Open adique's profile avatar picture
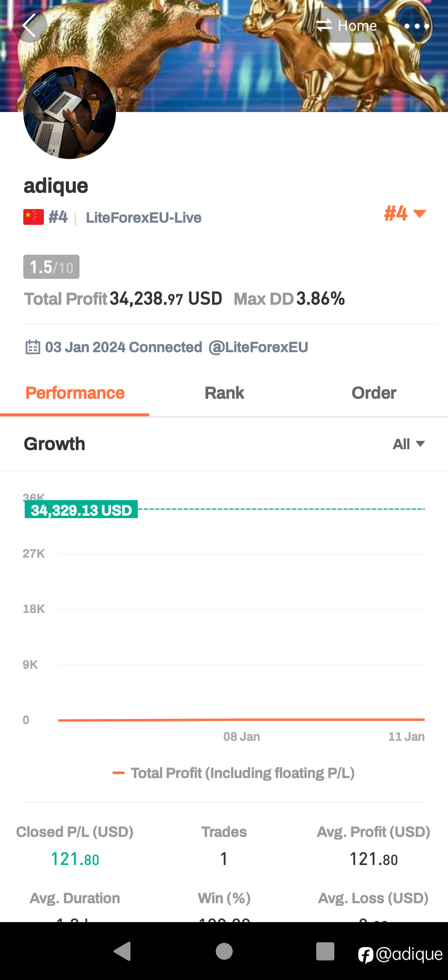Viewport: 448px width, 980px height. click(69, 113)
